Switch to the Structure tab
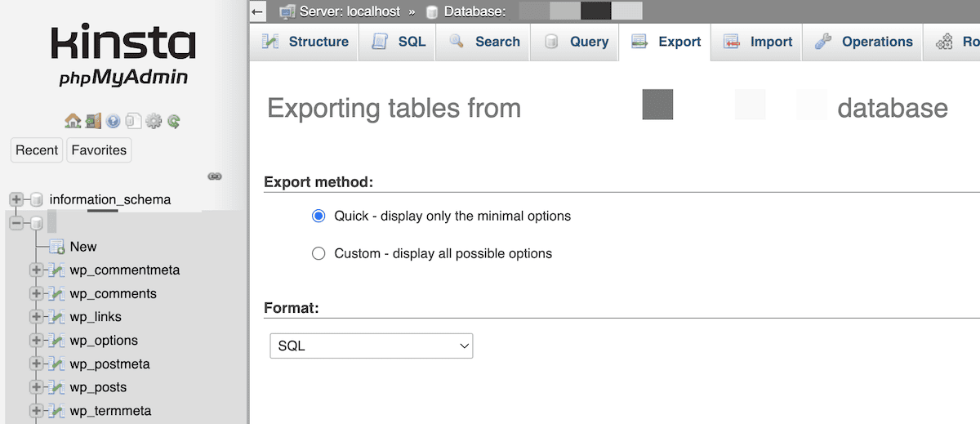This screenshot has height=424, width=980. pos(305,42)
